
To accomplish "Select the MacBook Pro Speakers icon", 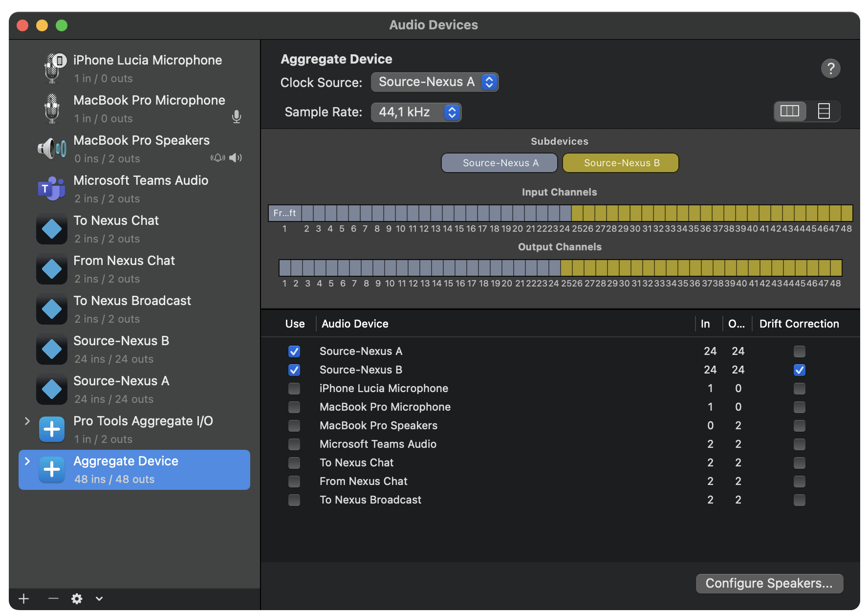I will point(52,149).
